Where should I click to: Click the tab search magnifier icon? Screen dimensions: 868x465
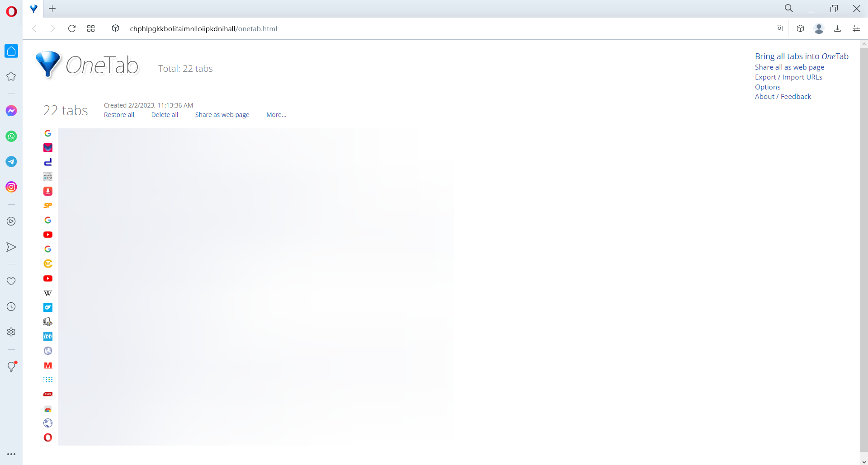789,9
